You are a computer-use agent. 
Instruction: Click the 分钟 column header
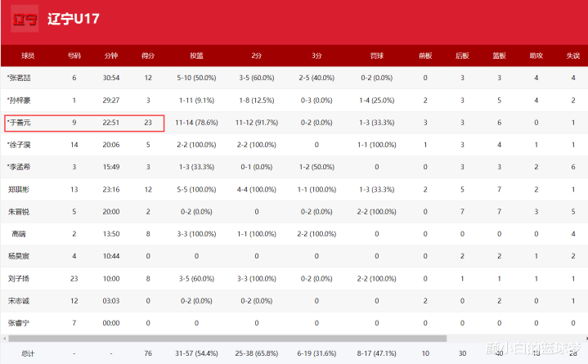pyautogui.click(x=111, y=56)
